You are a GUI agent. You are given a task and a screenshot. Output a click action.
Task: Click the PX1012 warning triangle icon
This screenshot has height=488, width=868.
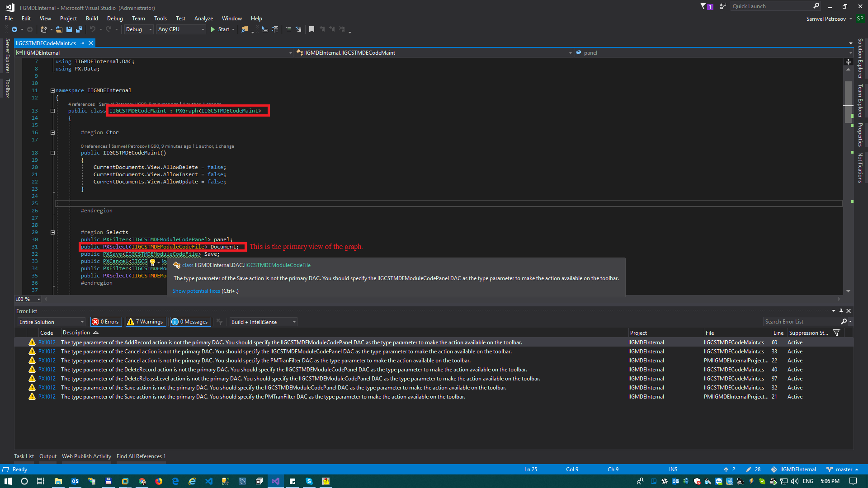32,342
